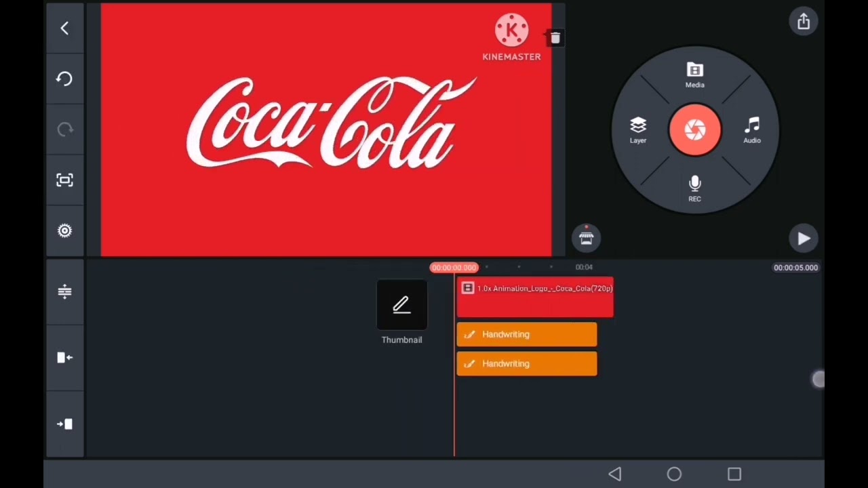Open project settings gear
The width and height of the screenshot is (868, 488).
pos(64,231)
